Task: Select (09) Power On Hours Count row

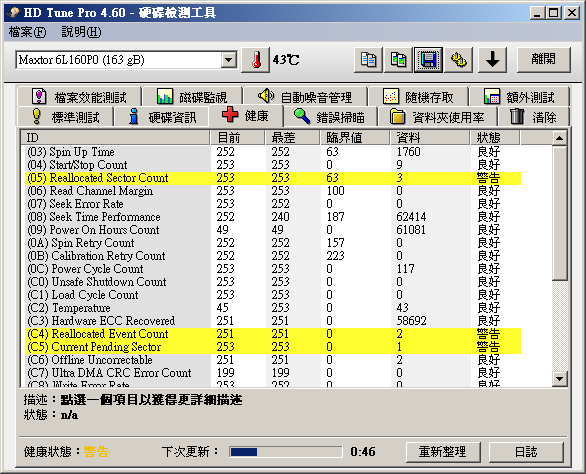Action: click(x=274, y=230)
